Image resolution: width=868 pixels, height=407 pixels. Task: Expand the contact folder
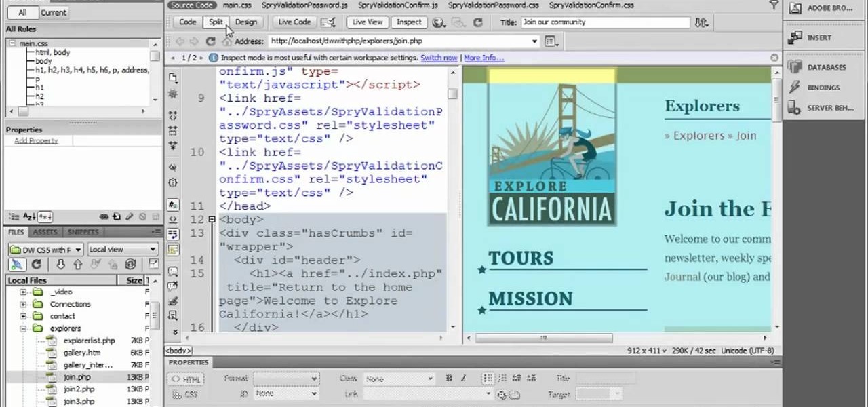(x=23, y=317)
